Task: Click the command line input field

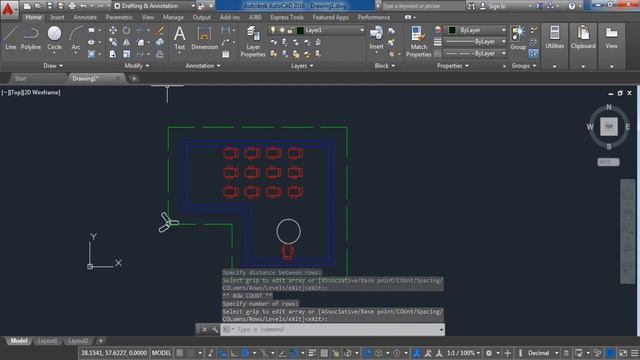Action: point(332,329)
